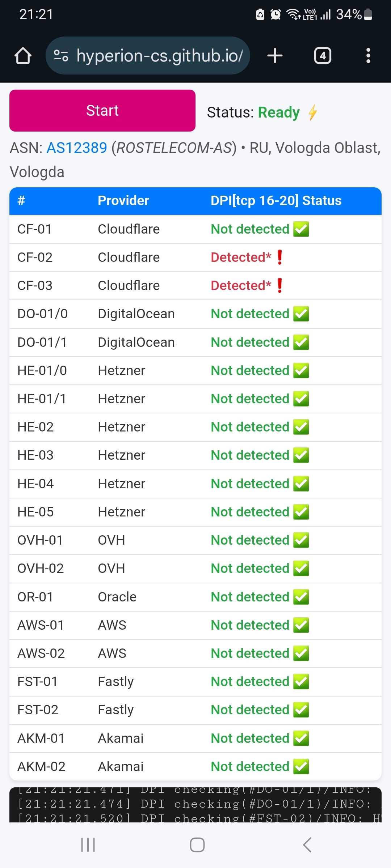Tap the Detected* status for CF-02
The height and width of the screenshot is (868, 391).
(241, 258)
